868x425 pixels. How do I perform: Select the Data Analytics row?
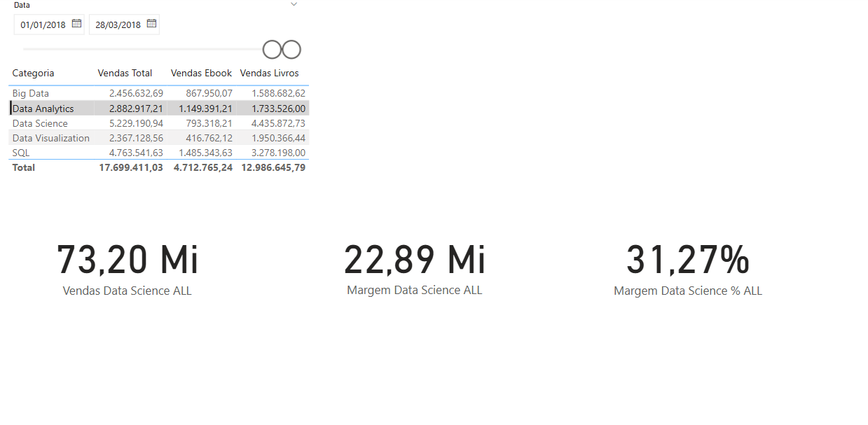pyautogui.click(x=159, y=109)
